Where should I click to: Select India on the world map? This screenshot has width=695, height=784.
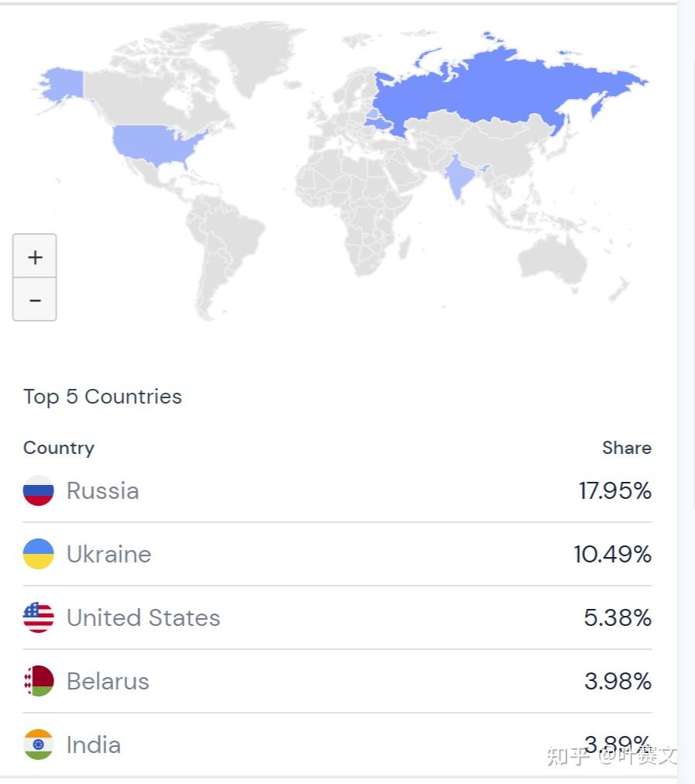pyautogui.click(x=457, y=177)
